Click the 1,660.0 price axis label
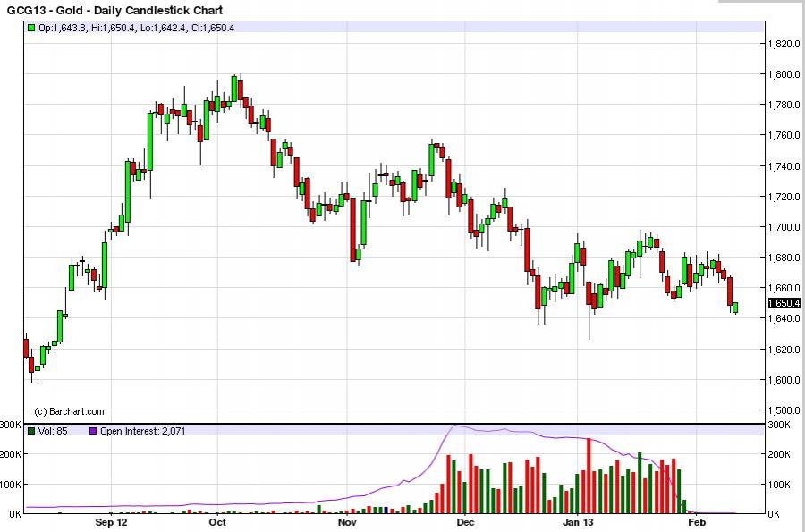Viewport: 805px width, 532px height. [x=784, y=288]
